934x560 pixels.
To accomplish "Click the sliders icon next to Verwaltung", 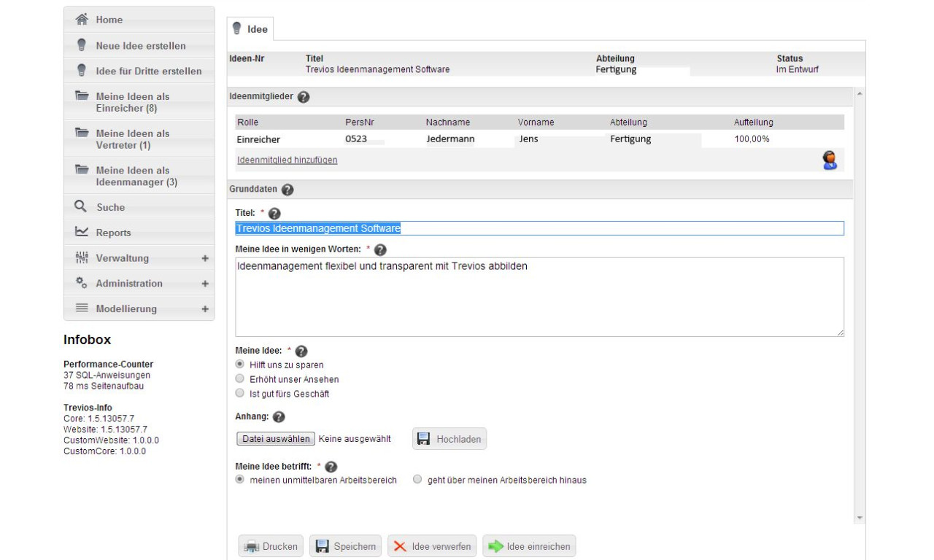I will coord(82,257).
